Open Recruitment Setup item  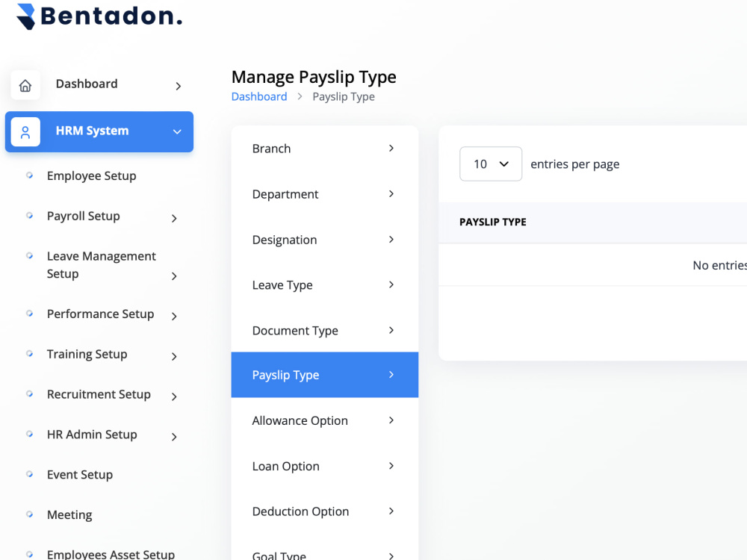pyautogui.click(x=99, y=394)
